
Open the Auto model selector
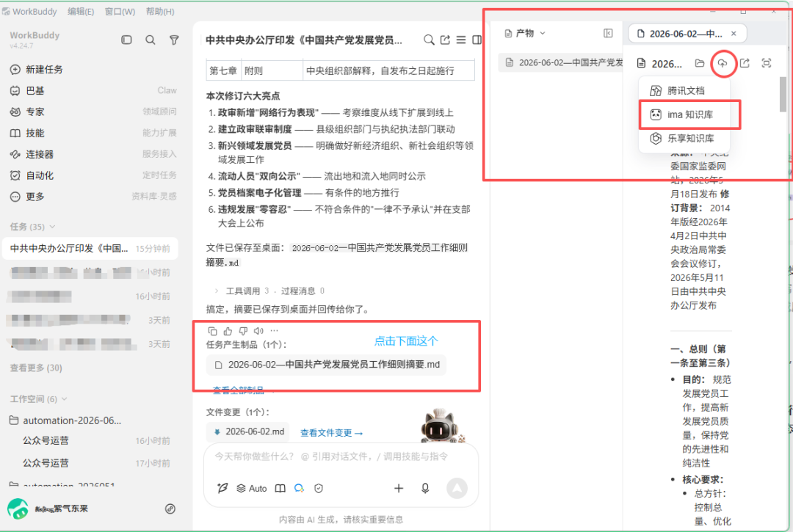(x=252, y=488)
